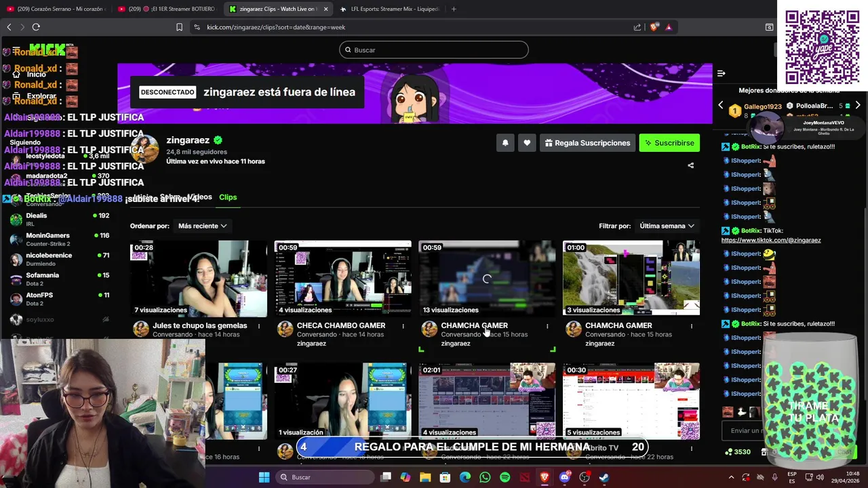Open MoninGamers channel in sidebar

click(59, 239)
